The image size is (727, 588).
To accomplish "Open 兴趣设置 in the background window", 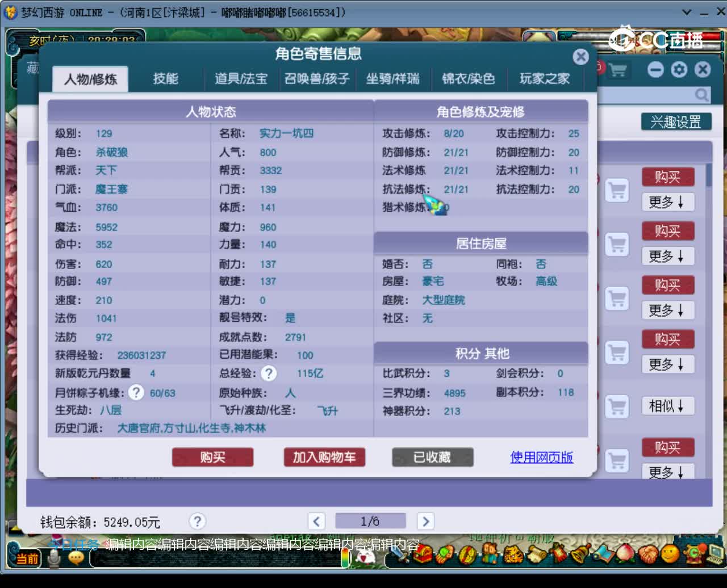I will (676, 121).
